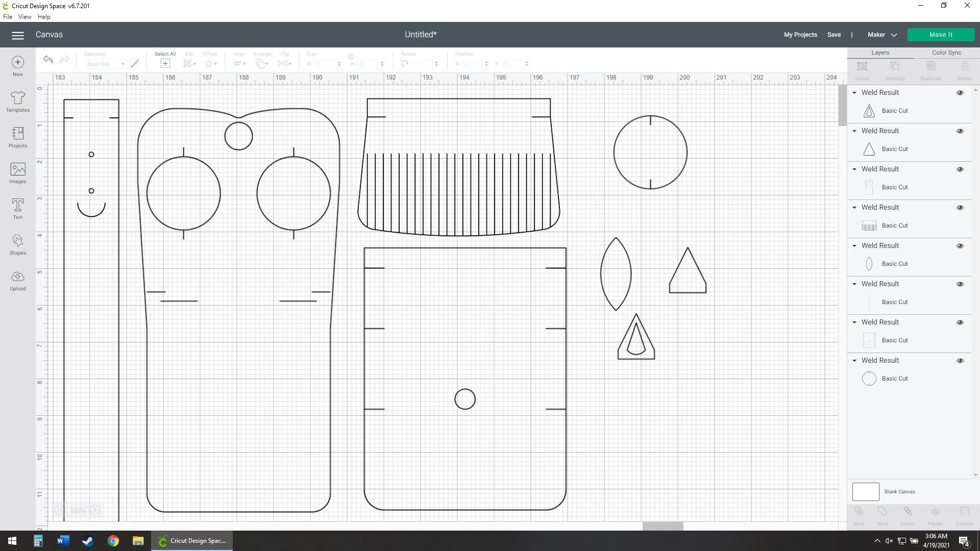Click the Make It button
This screenshot has height=551, width=980.
[941, 34]
